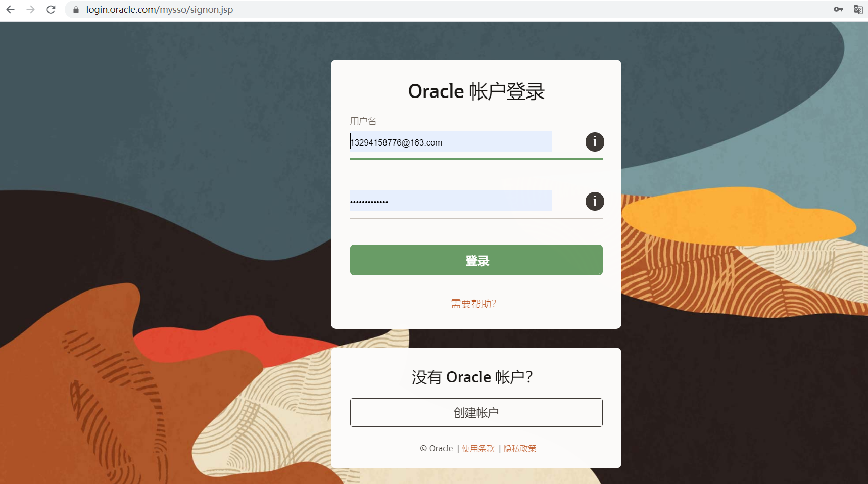Show info icon beside password field
868x484 pixels.
click(595, 201)
